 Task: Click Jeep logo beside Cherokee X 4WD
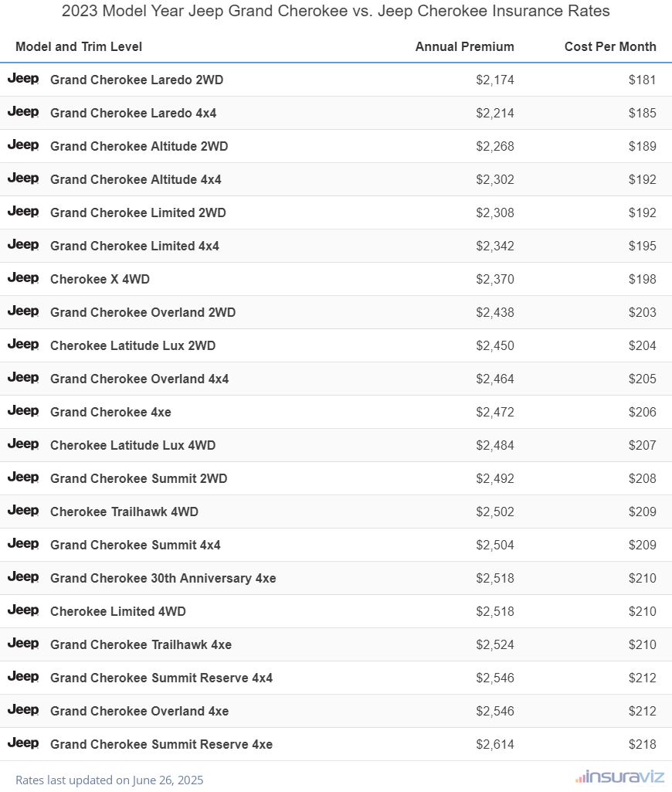click(23, 278)
